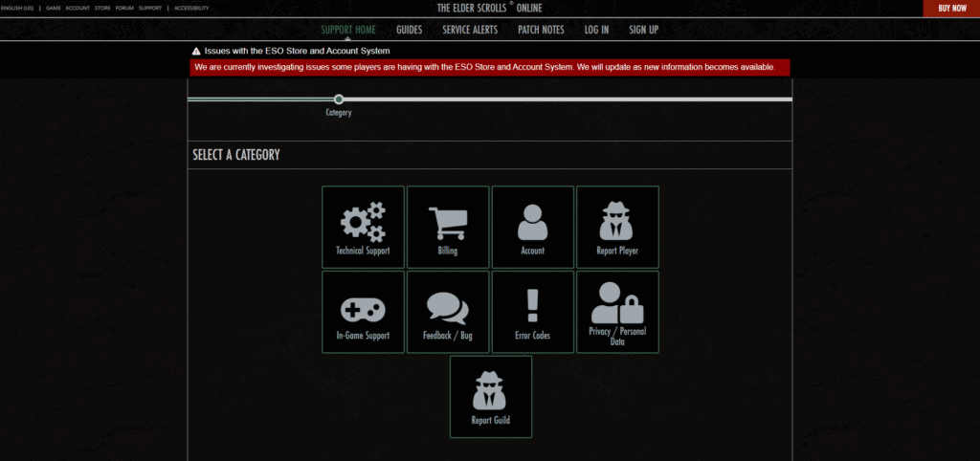
Task: Open Privacy / Personal Data padlock tile
Action: click(617, 312)
